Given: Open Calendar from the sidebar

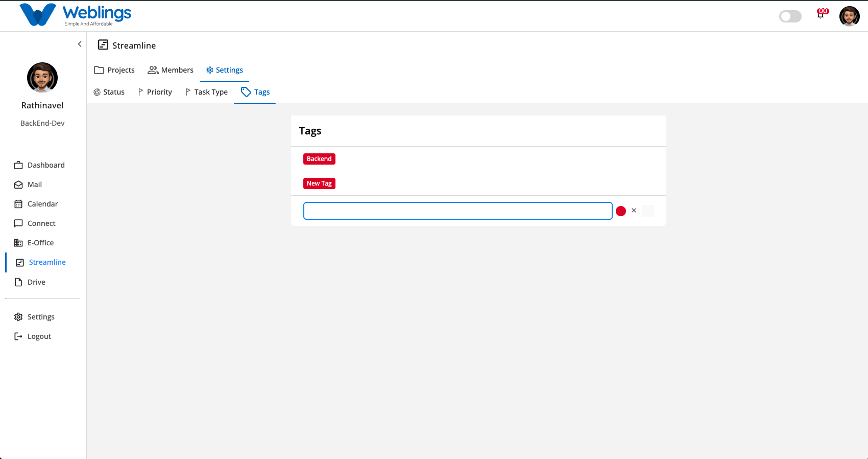Looking at the screenshot, I should tap(36, 204).
